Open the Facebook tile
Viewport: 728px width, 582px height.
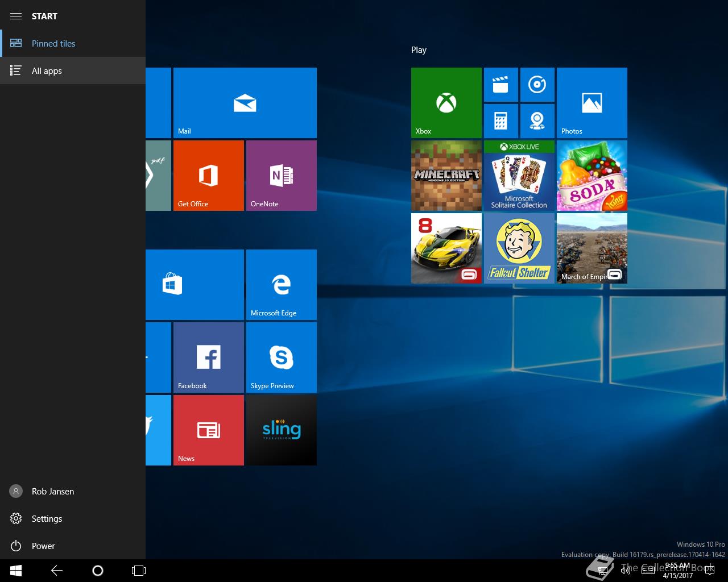point(208,357)
